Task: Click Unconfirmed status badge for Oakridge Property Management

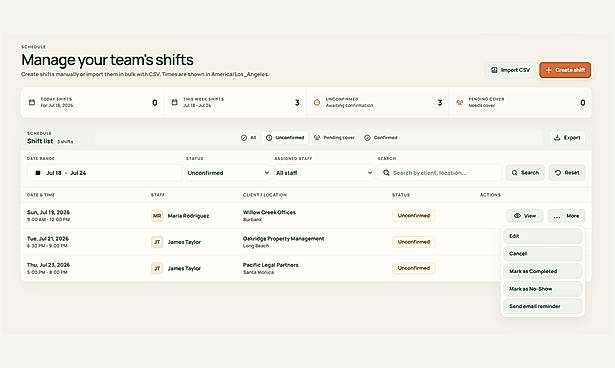Action: point(414,242)
